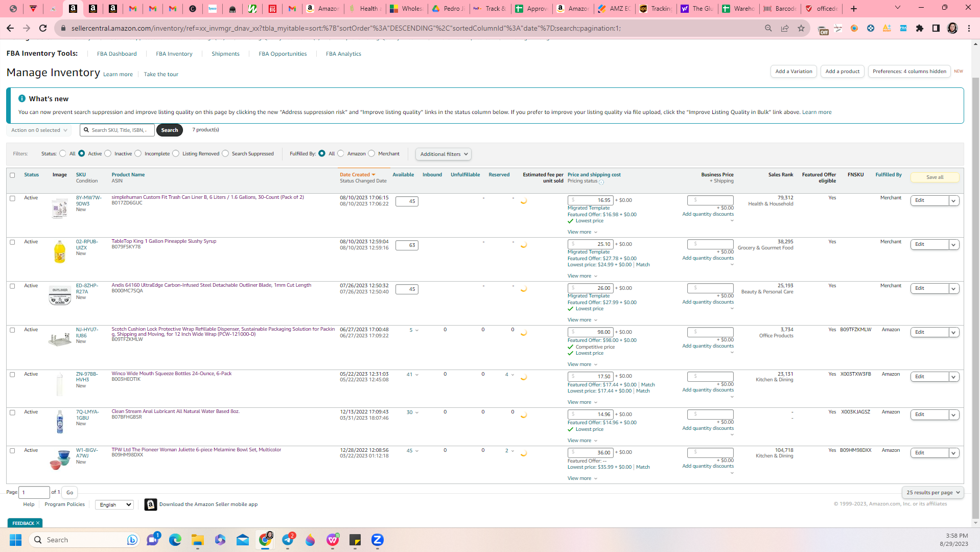Image resolution: width=980 pixels, height=552 pixels.
Task: Open the FBA Dashboard tab
Action: [x=117, y=54]
